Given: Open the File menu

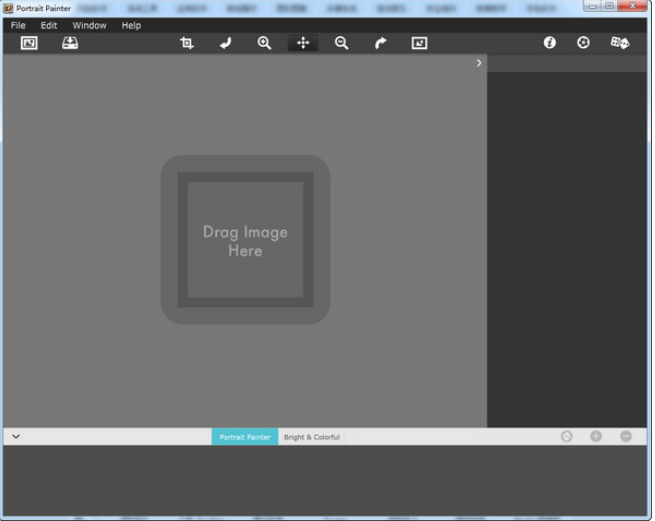Looking at the screenshot, I should 18,25.
